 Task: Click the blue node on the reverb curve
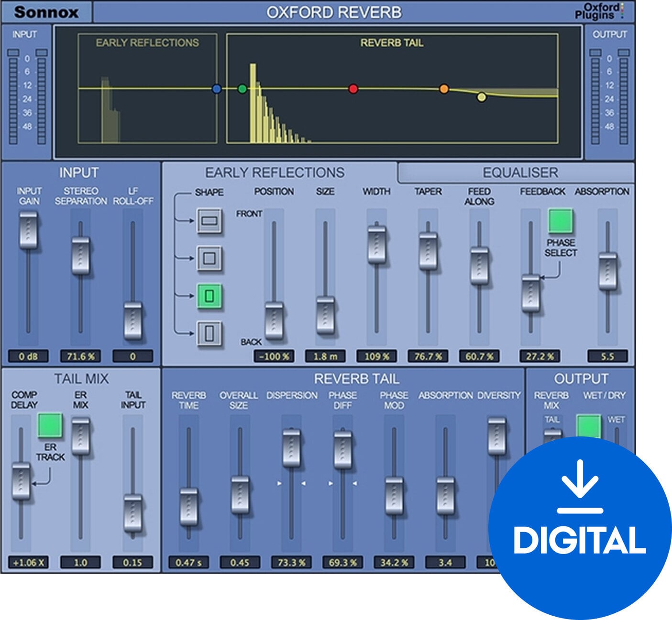[x=217, y=88]
